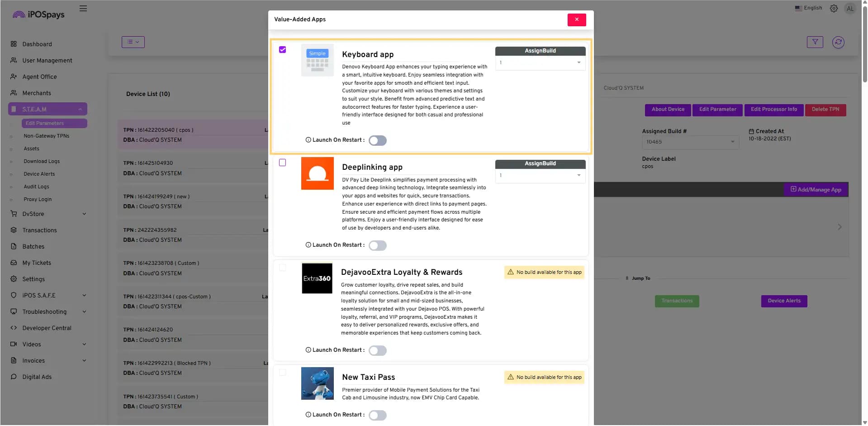Open Audit Logs menu item
Screen dimensions: 868x426
(x=36, y=187)
